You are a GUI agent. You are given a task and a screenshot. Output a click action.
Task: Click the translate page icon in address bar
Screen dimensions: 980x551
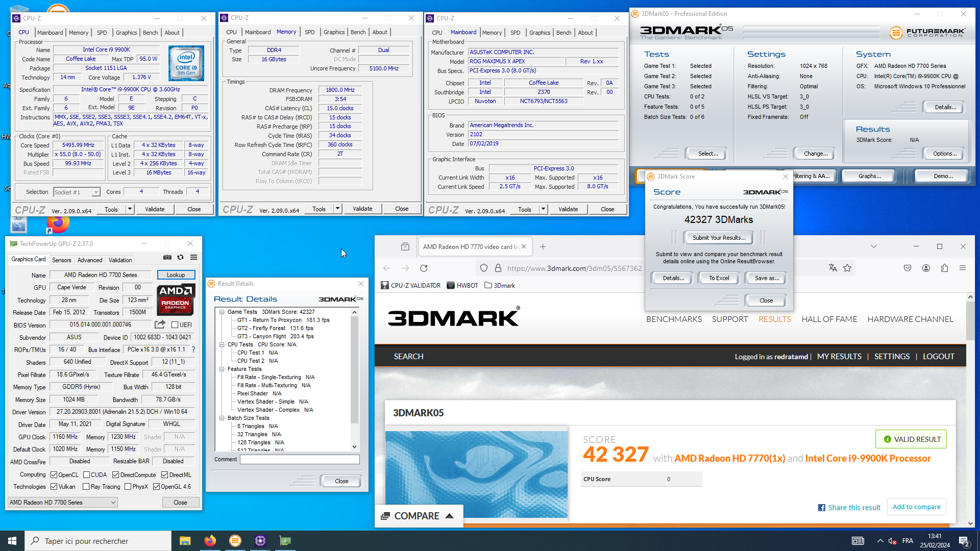tap(833, 268)
